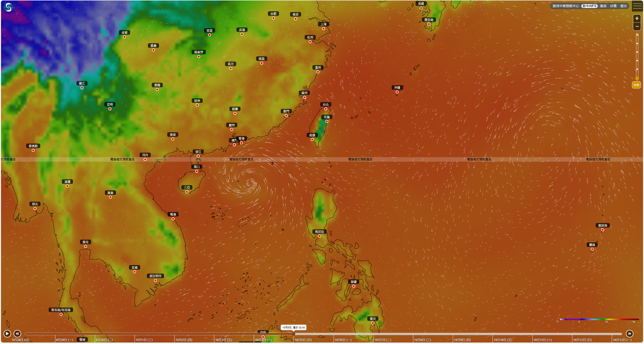Click the 香港 city marker
The height and width of the screenshot is (344, 644).
[242, 143]
